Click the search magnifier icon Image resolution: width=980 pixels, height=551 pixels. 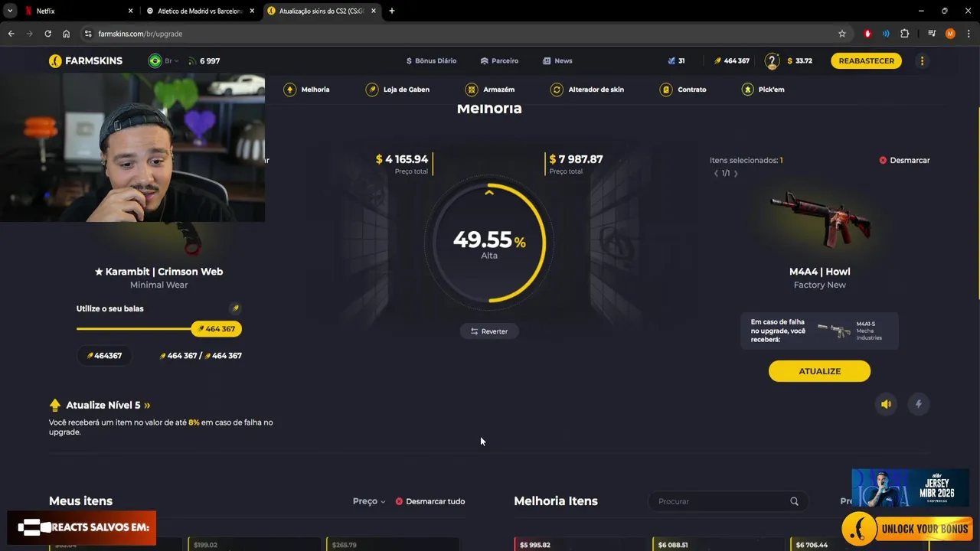click(794, 501)
